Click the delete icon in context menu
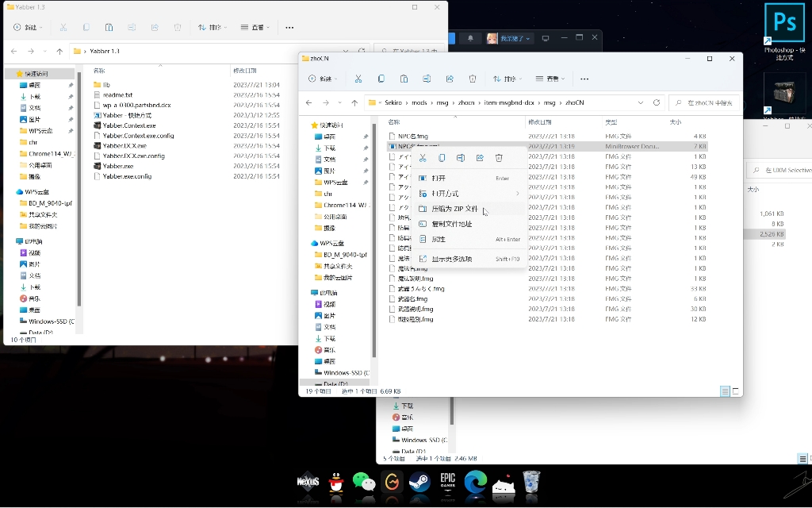Image resolution: width=812 pixels, height=508 pixels. [499, 158]
